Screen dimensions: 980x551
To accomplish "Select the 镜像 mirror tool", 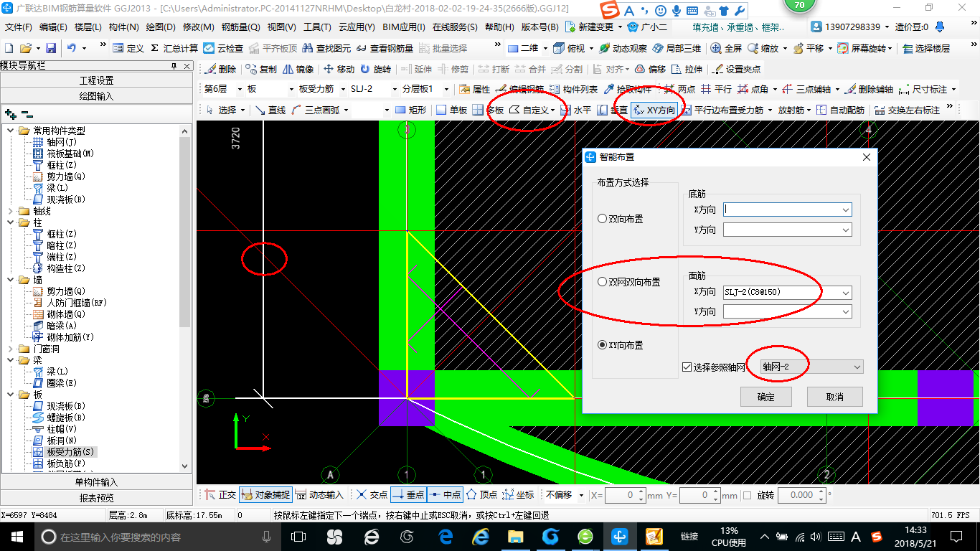I will pyautogui.click(x=298, y=69).
